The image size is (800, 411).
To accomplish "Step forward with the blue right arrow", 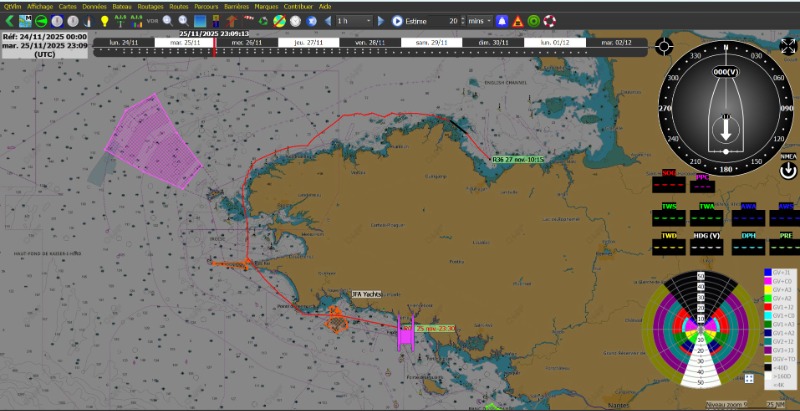I will click(380, 20).
